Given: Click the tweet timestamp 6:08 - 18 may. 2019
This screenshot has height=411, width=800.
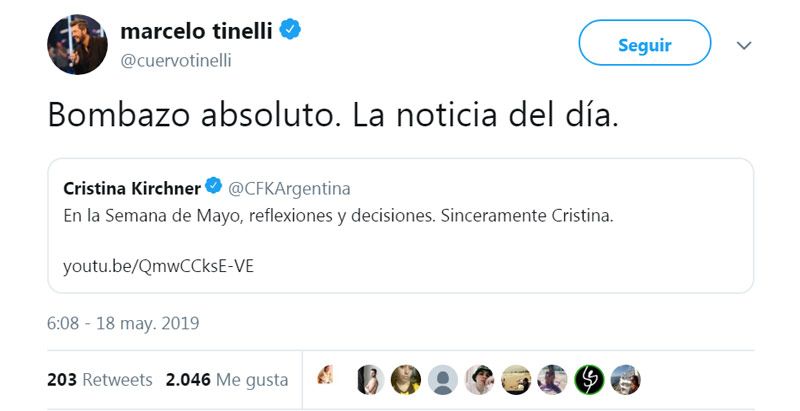Looking at the screenshot, I should [x=123, y=323].
